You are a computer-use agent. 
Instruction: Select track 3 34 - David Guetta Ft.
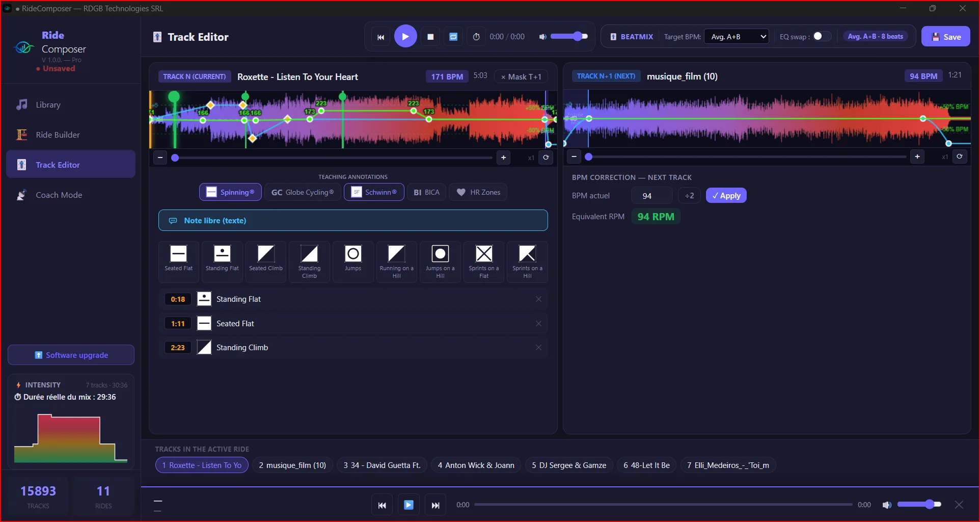(382, 465)
